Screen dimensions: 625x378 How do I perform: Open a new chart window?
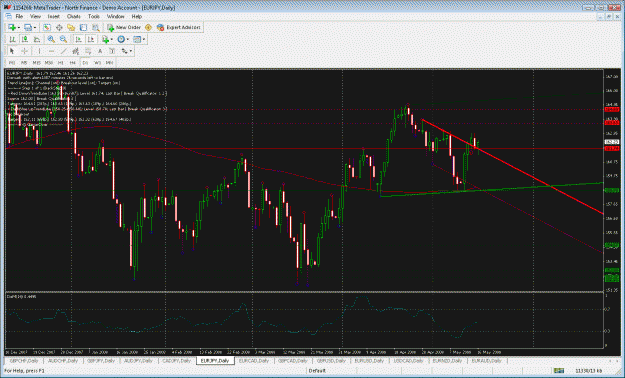(12, 27)
